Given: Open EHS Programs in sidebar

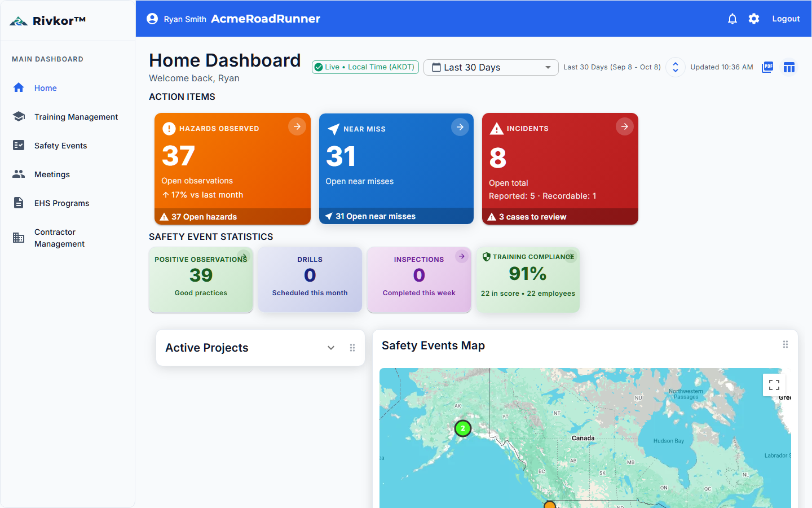Looking at the screenshot, I should pyautogui.click(x=68, y=203).
